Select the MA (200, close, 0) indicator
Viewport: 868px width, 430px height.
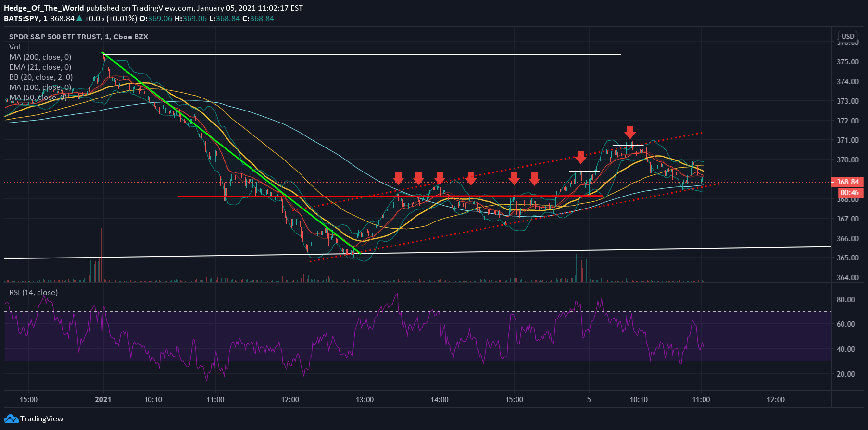[40, 57]
